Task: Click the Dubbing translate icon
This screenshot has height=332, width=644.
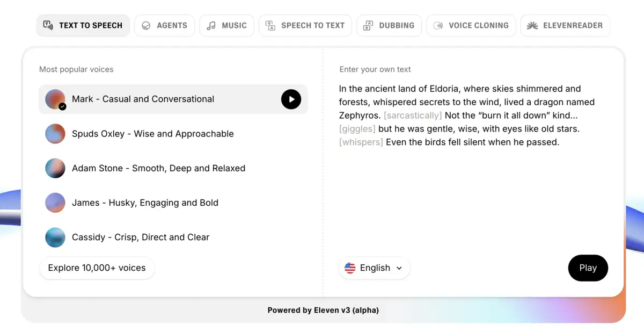Action: [x=368, y=25]
